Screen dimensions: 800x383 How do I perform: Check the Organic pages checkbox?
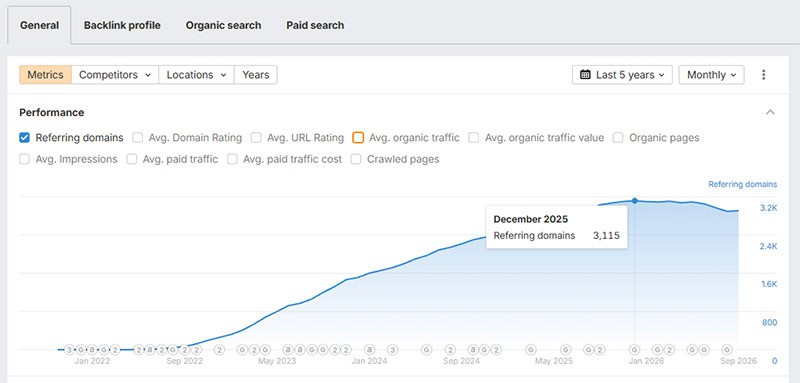point(618,138)
